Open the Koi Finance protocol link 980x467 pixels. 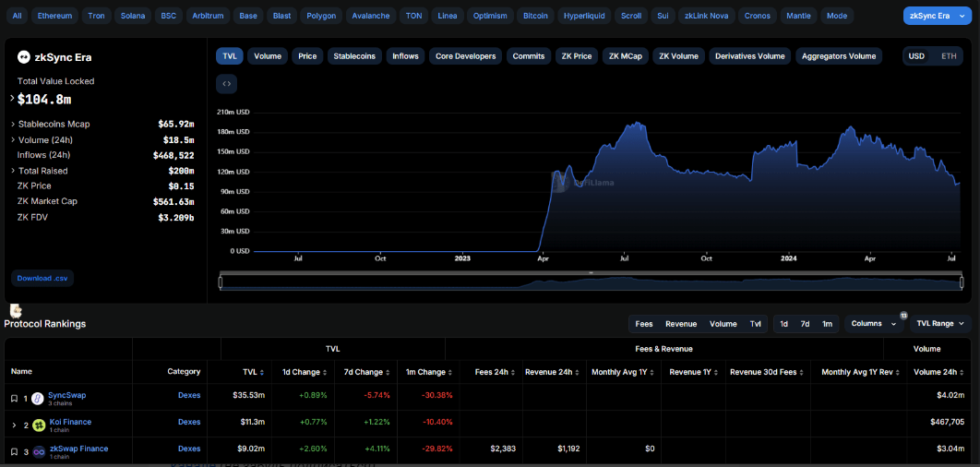tap(70, 422)
